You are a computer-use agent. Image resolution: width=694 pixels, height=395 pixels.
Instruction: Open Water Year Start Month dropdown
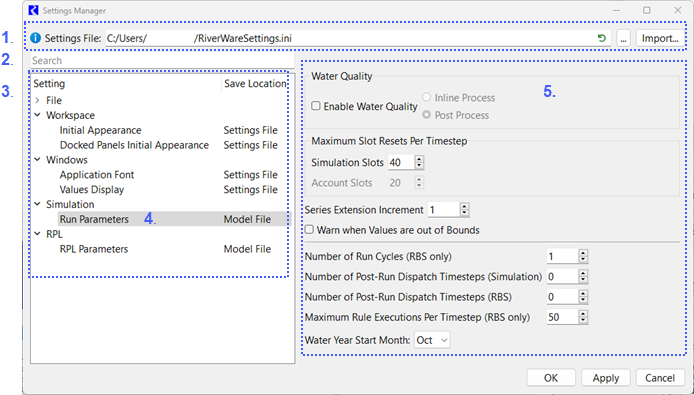click(x=432, y=340)
